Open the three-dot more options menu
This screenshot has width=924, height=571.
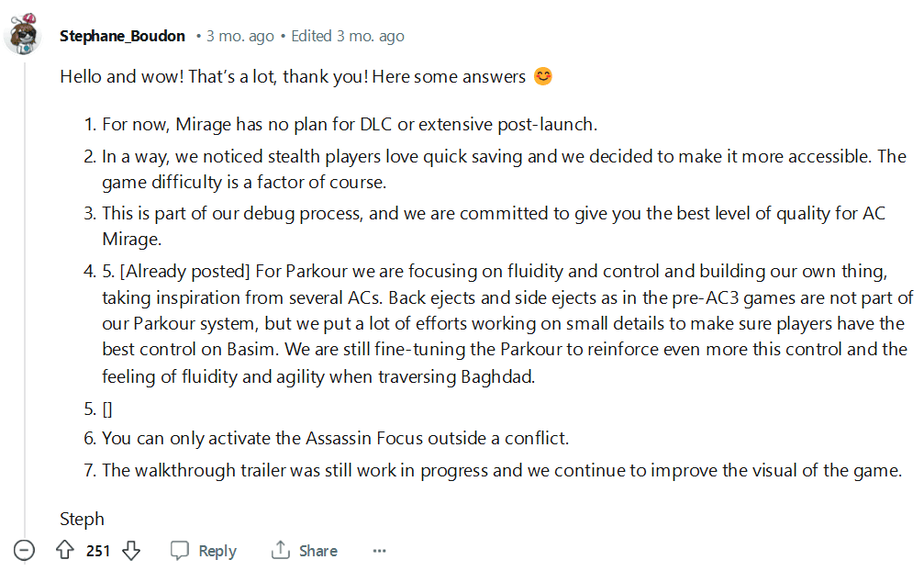tap(379, 551)
